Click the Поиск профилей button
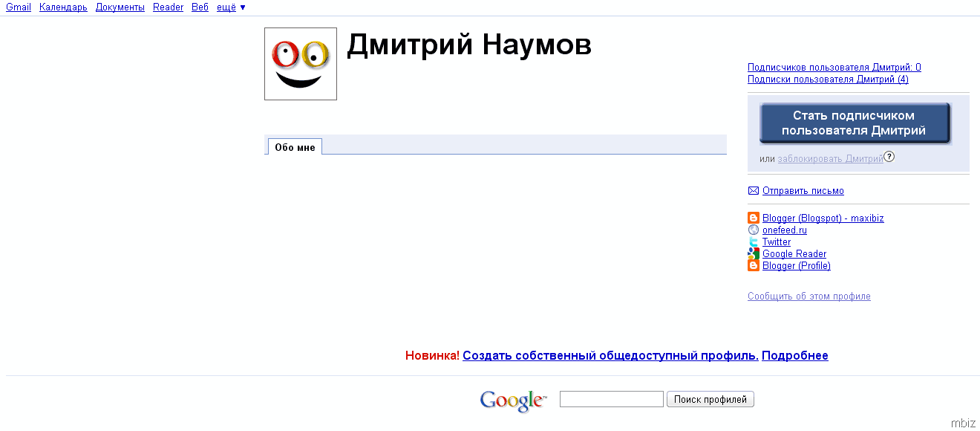 point(710,400)
